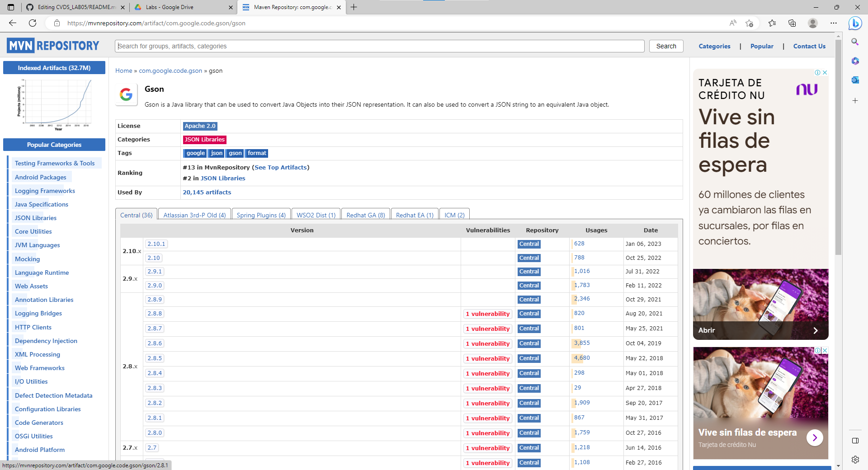Open the Popular nav link
The height and width of the screenshot is (470, 868).
coord(762,46)
